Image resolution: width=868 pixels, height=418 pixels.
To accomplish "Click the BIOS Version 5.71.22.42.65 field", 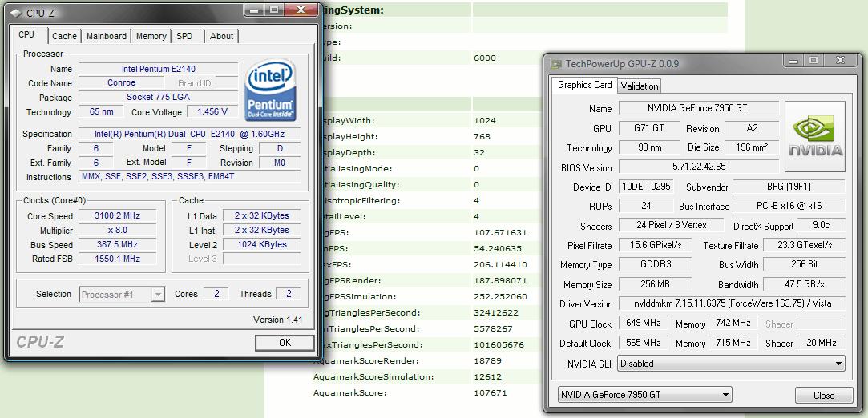I will point(699,167).
